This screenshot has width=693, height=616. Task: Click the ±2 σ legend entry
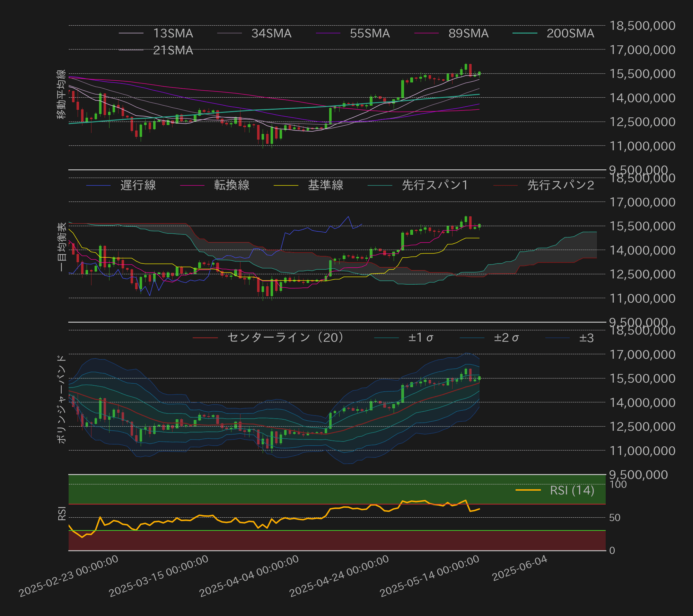click(x=506, y=338)
